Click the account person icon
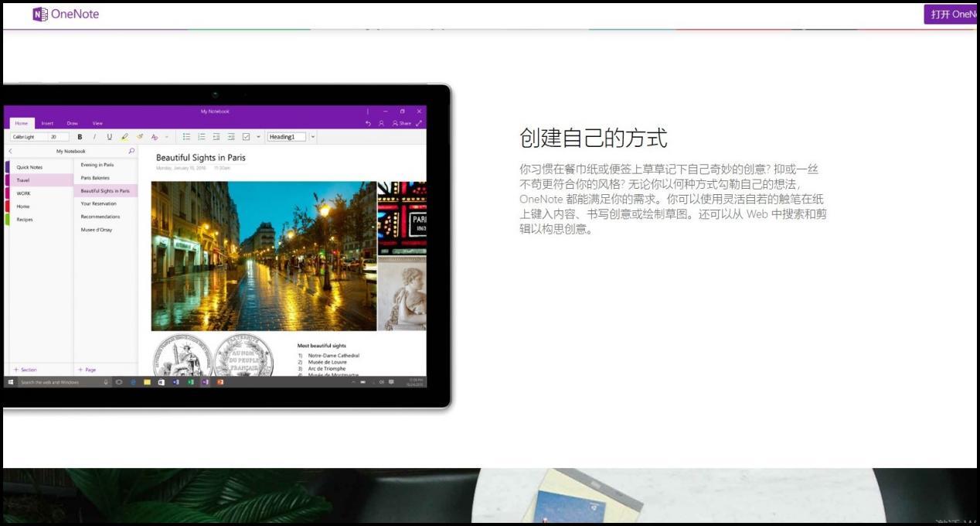This screenshot has height=526, width=980. [381, 123]
